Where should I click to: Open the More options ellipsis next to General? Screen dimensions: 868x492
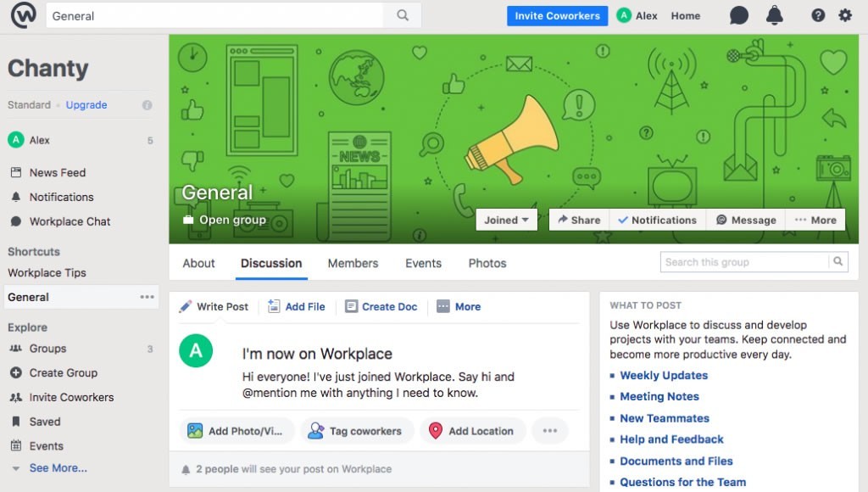147,297
